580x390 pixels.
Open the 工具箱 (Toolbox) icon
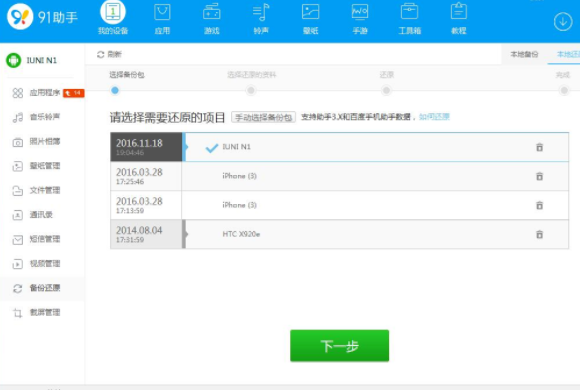coord(409,19)
